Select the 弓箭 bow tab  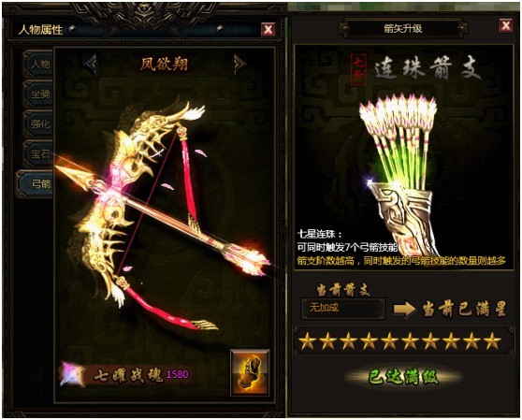[x=36, y=183]
